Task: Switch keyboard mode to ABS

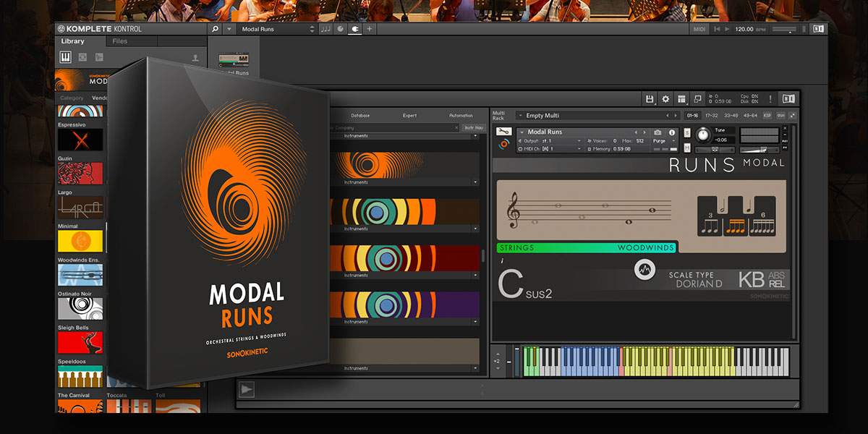Action: 778,274
